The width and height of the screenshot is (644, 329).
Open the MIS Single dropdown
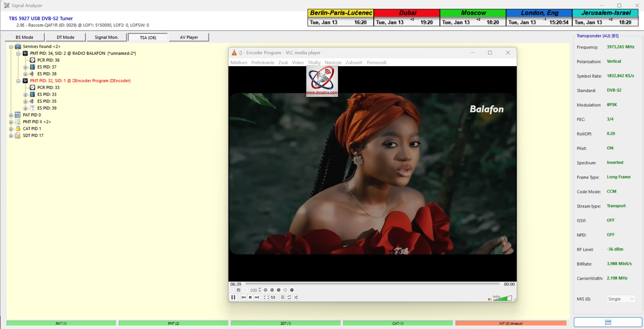[x=621, y=299]
